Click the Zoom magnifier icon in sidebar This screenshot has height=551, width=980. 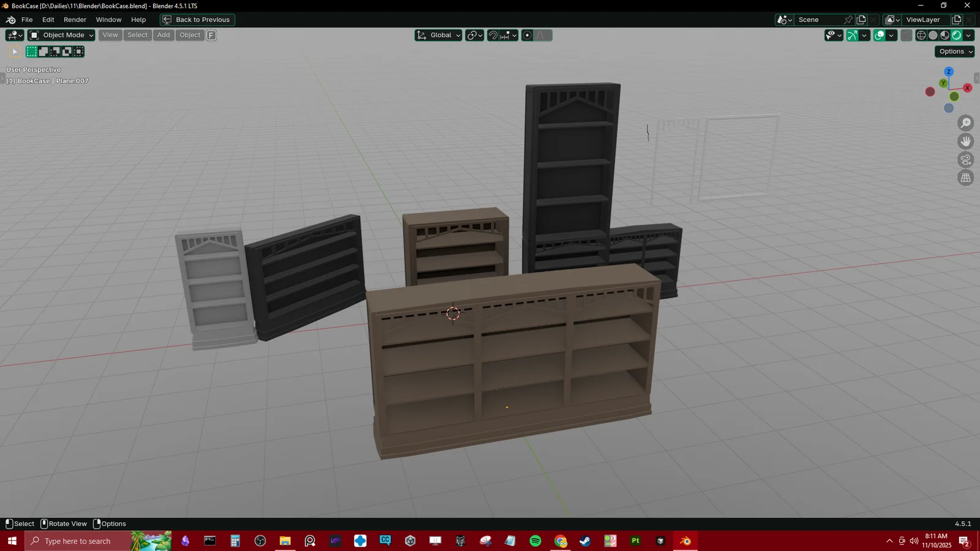click(x=965, y=122)
